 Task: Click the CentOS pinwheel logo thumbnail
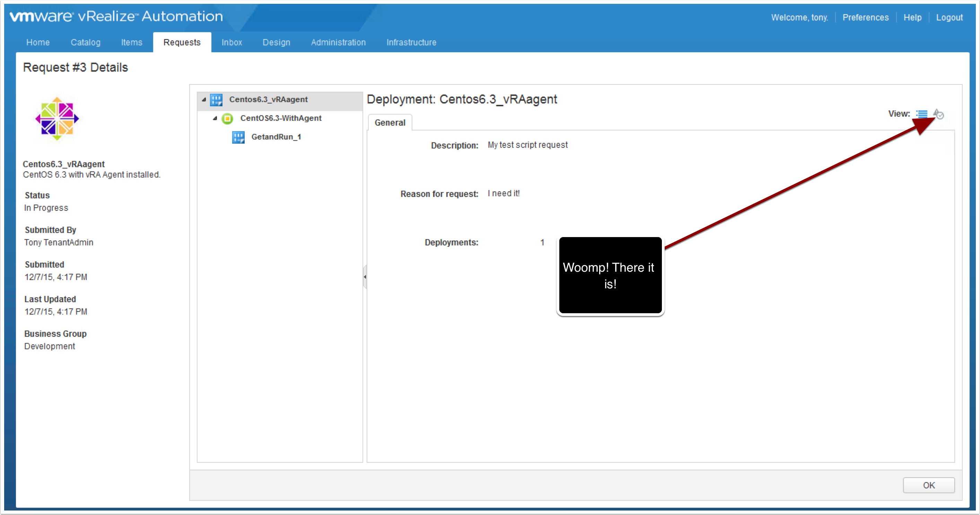click(57, 119)
